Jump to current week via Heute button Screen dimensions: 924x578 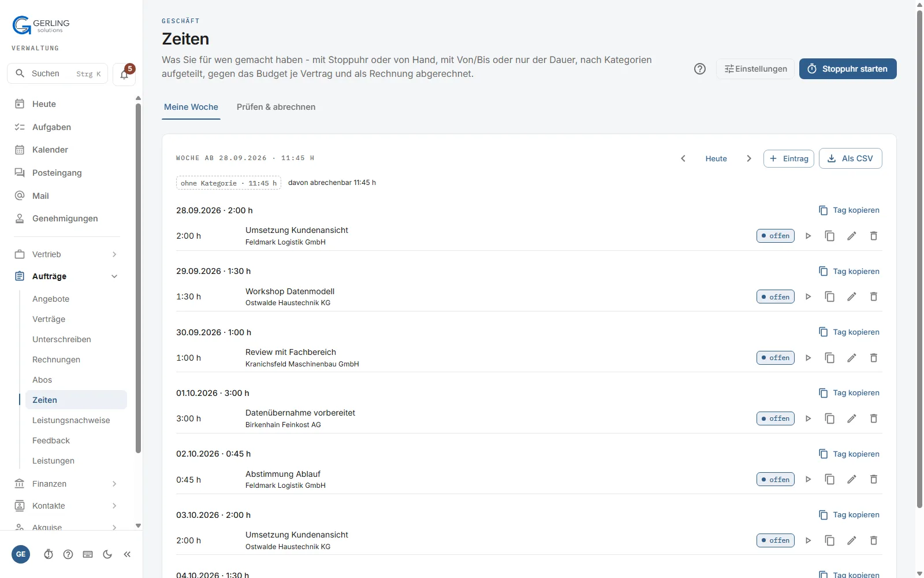(716, 158)
